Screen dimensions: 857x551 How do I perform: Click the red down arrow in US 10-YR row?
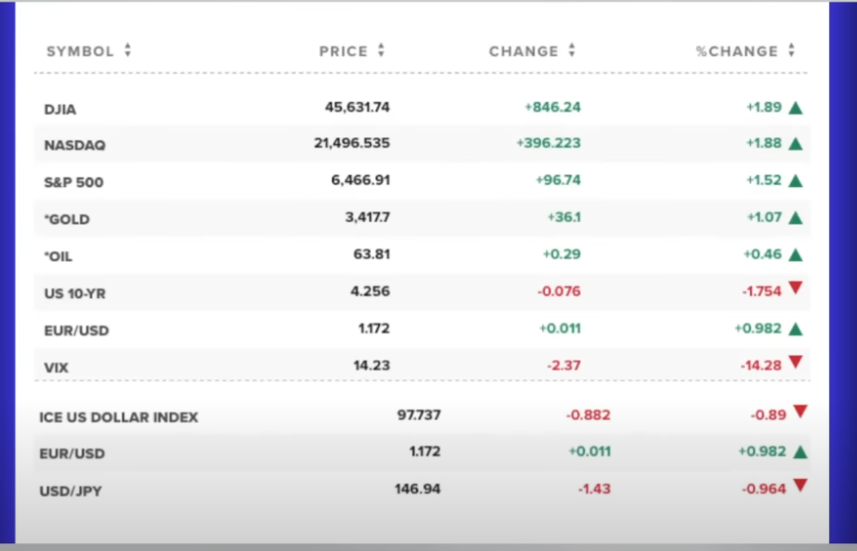796,288
